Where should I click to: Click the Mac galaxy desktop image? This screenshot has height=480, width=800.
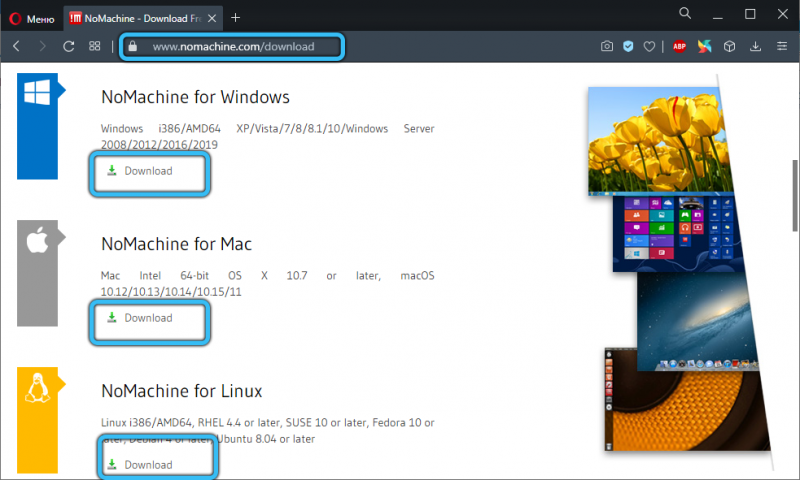(x=697, y=320)
